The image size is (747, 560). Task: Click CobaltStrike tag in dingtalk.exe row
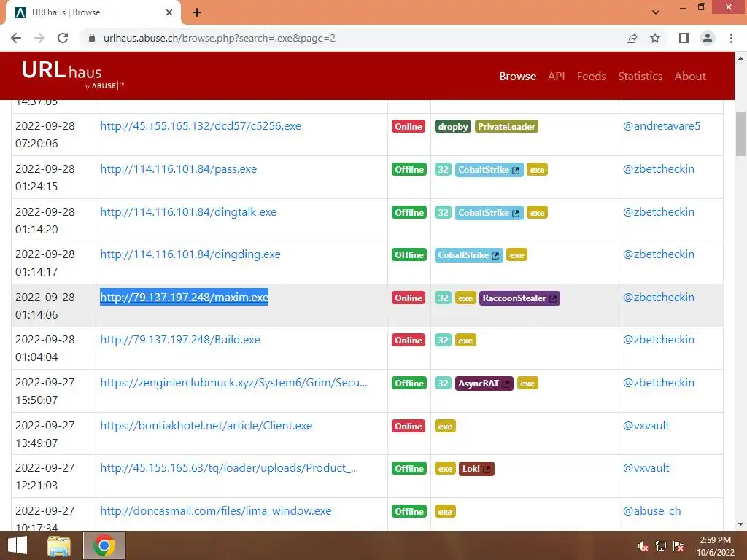click(x=489, y=212)
